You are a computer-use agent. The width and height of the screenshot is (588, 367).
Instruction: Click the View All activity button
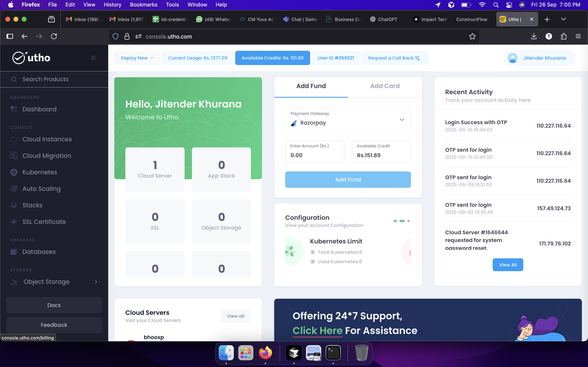click(508, 265)
